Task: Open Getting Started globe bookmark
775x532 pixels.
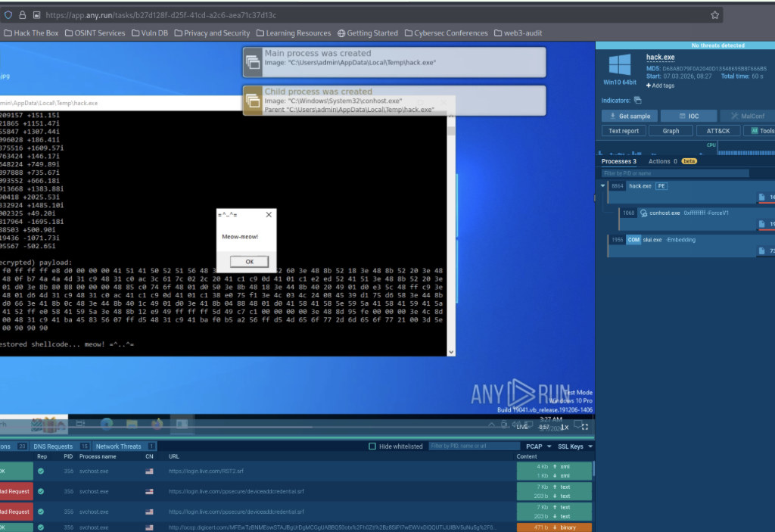Action: [341, 33]
